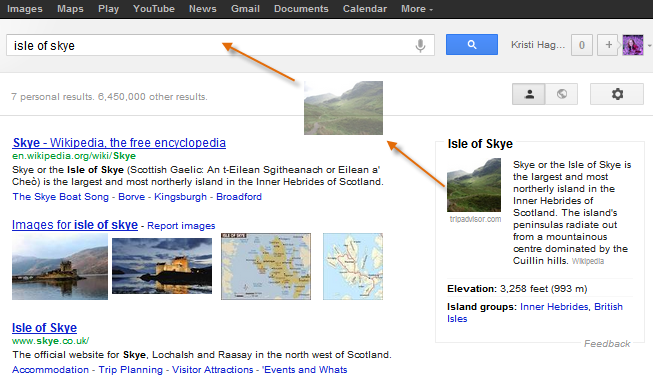The width and height of the screenshot is (653, 379).
Task: Click the microphone voice search icon
Action: tap(421, 45)
